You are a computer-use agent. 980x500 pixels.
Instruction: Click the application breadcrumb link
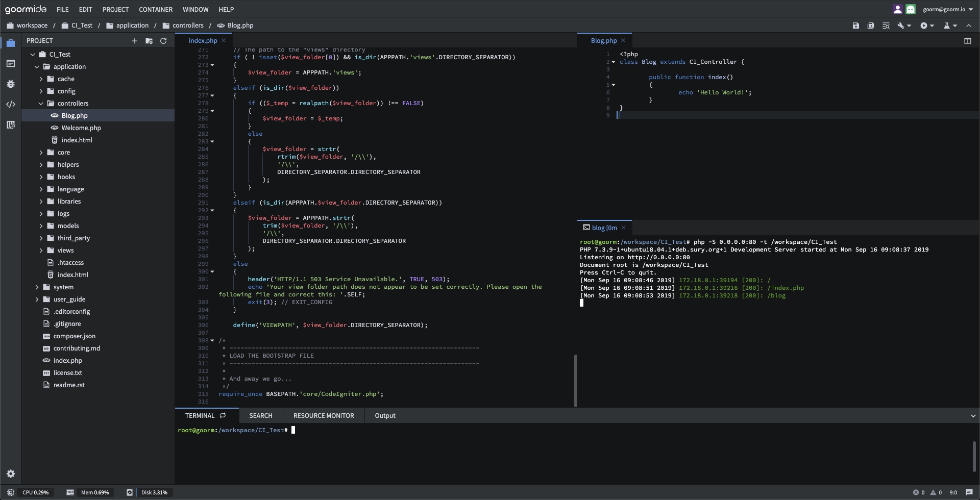pyautogui.click(x=132, y=26)
